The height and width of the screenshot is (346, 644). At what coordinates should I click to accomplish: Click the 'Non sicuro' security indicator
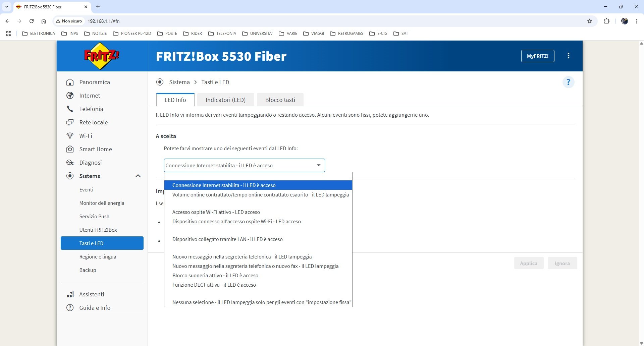pos(69,21)
